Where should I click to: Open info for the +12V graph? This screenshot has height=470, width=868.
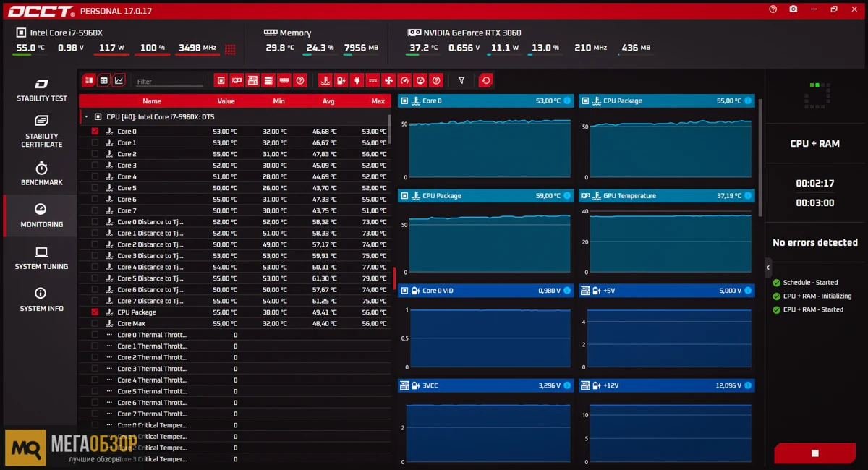747,385
